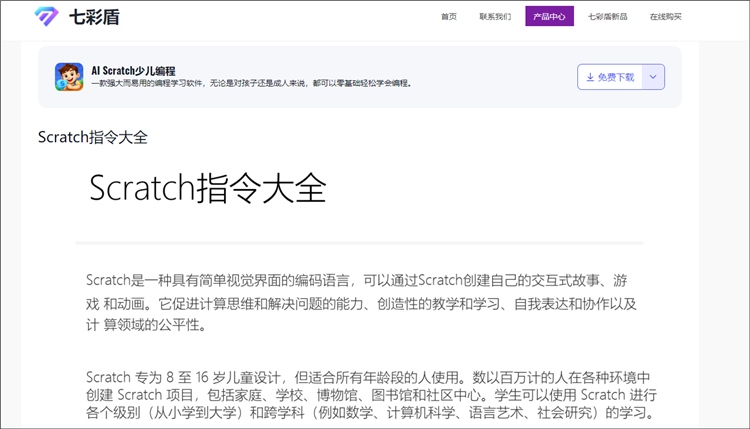Image resolution: width=750 pixels, height=429 pixels.
Task: Click the small Scratch指令大全 breadcrumb heading
Action: pos(93,137)
